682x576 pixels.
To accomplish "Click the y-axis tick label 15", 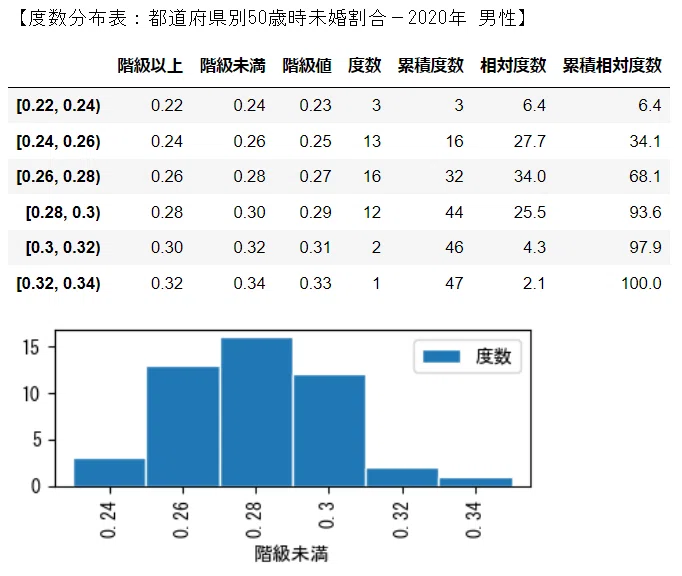I will 31,347.
